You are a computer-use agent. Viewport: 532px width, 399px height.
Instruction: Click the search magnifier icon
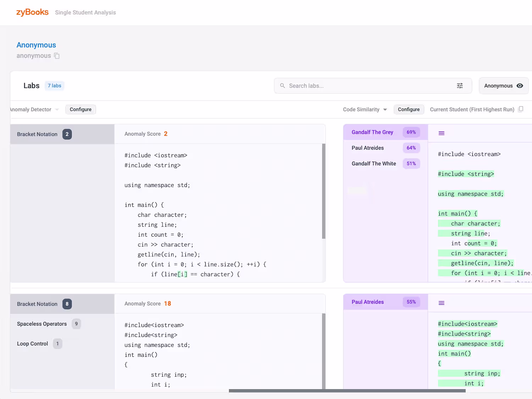[x=282, y=86]
